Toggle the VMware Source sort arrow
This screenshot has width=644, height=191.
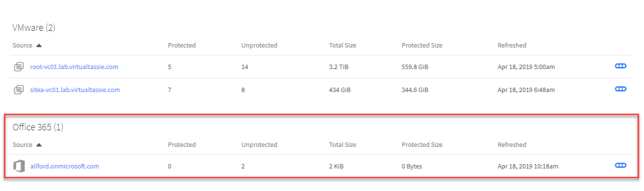(x=39, y=46)
